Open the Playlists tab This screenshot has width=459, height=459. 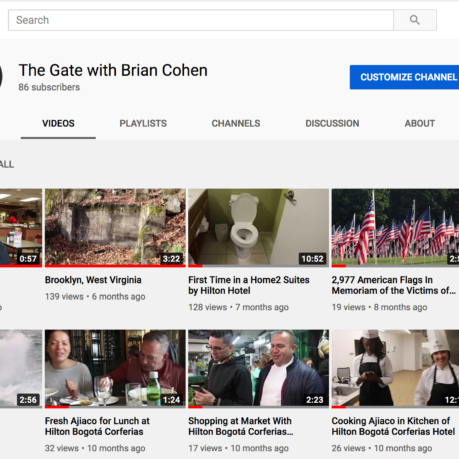[143, 123]
